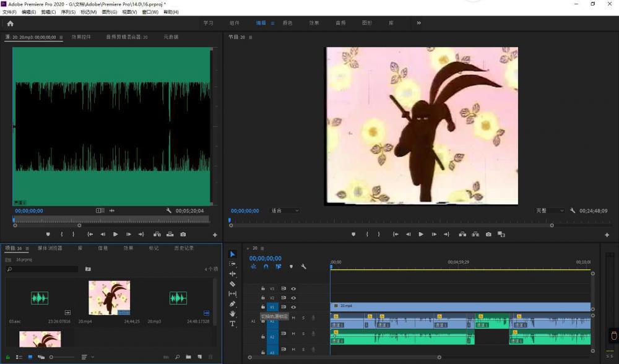Select the Pen tool
This screenshot has width=619, height=364.
[233, 303]
